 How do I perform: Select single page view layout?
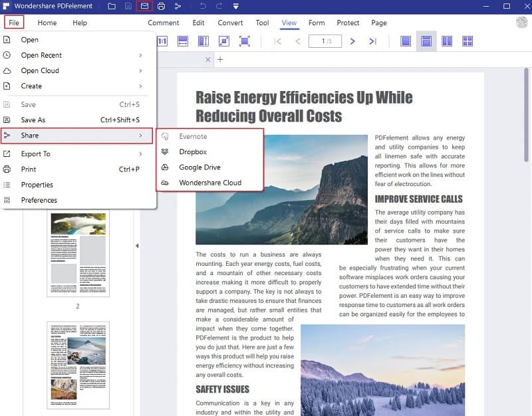(x=406, y=41)
